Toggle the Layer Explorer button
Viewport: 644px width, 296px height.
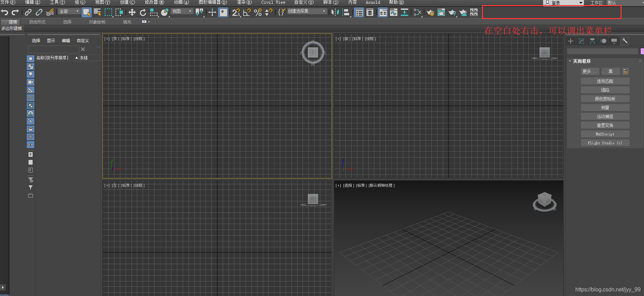(x=370, y=13)
